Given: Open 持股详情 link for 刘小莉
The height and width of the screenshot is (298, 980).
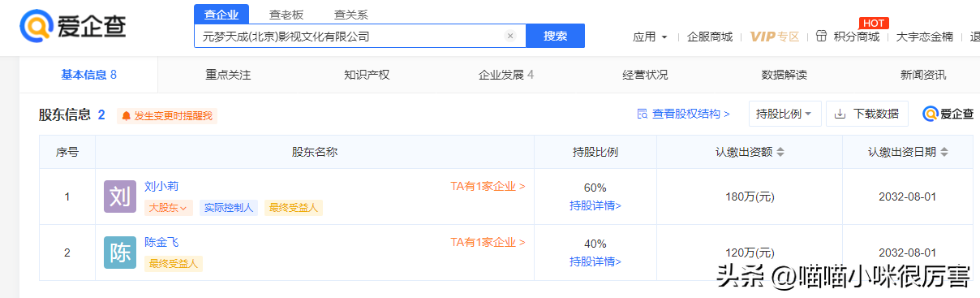Looking at the screenshot, I should (x=595, y=205).
